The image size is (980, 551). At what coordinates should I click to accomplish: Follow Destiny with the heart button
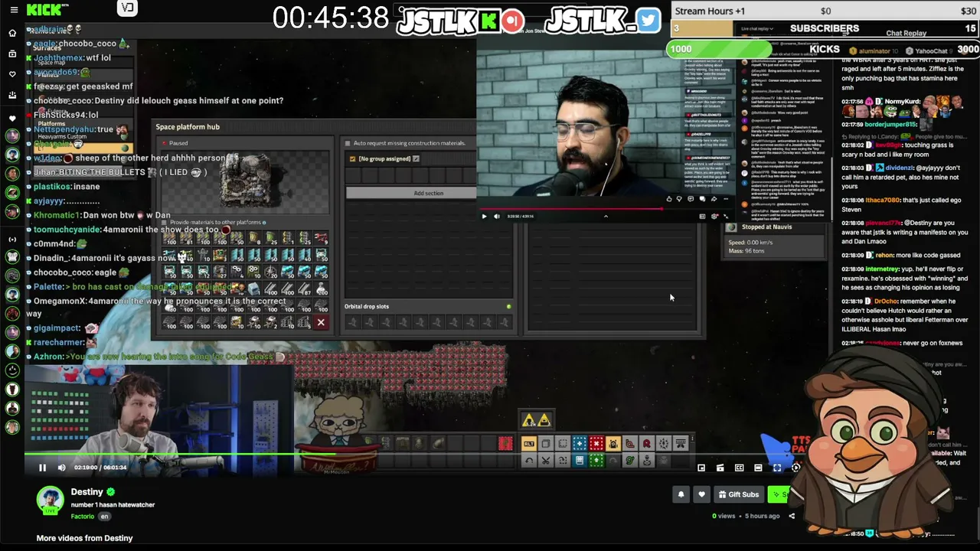701,494
